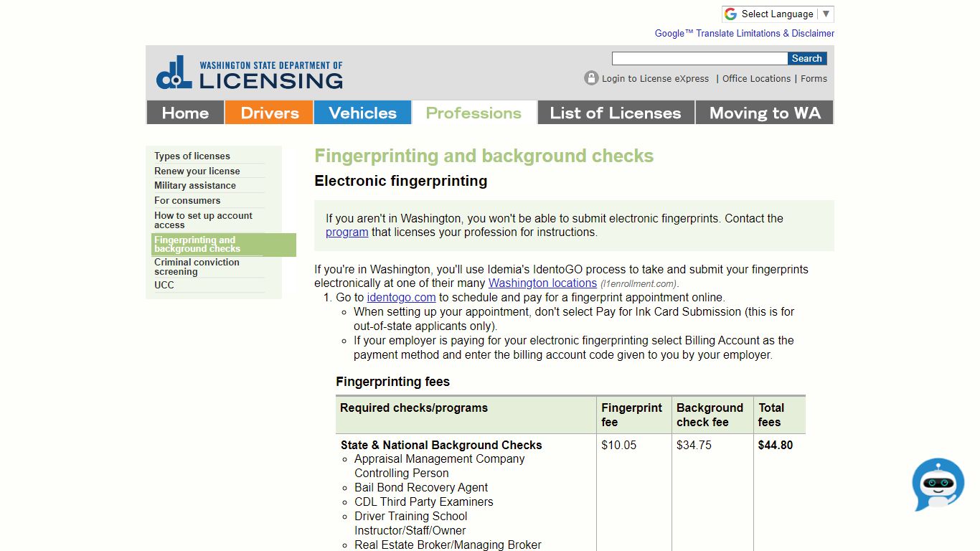This screenshot has height=551, width=980.
Task: Select Fingerprinting and background checks sidebar item
Action: click(224, 245)
